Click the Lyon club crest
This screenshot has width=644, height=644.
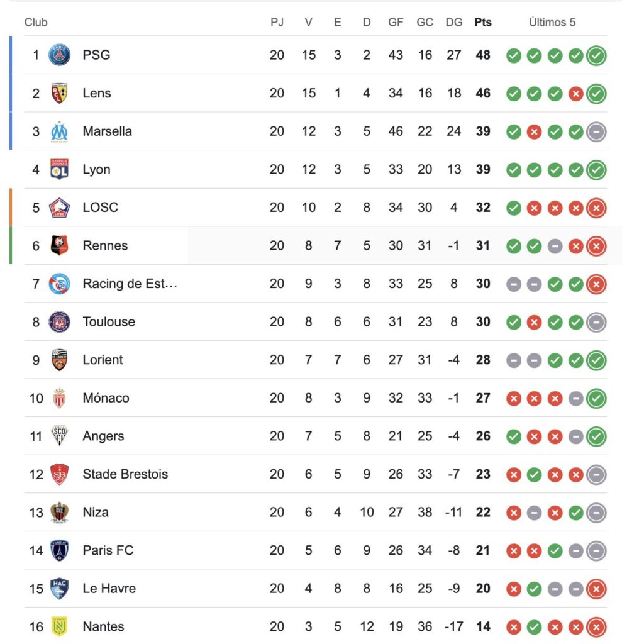point(60,169)
